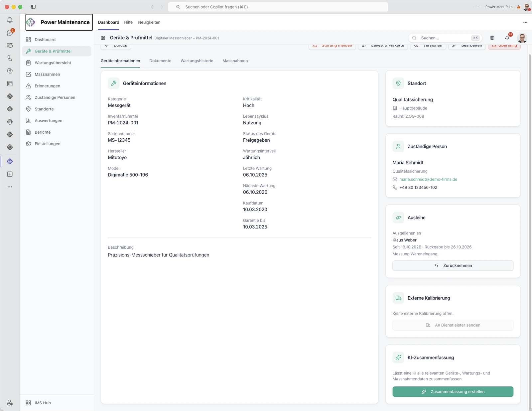
Task: Open the Dokumente tab
Action: (160, 61)
